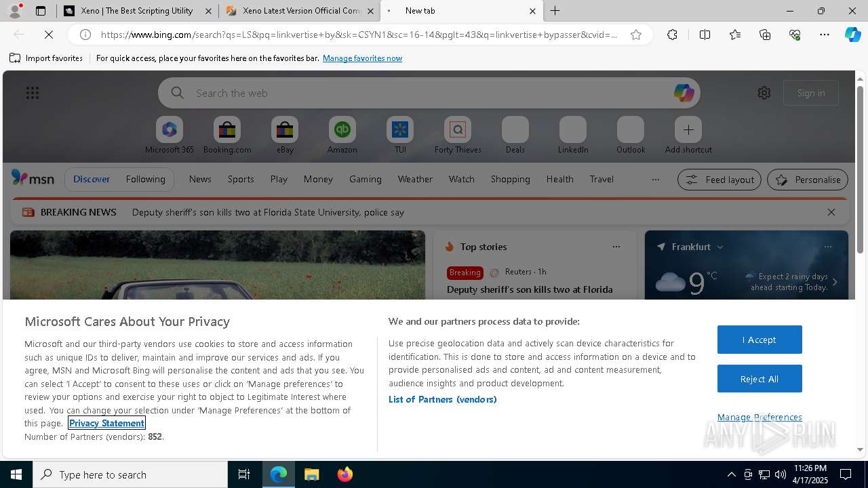
Task: Open the Microsoft 365 shortcut
Action: click(170, 136)
